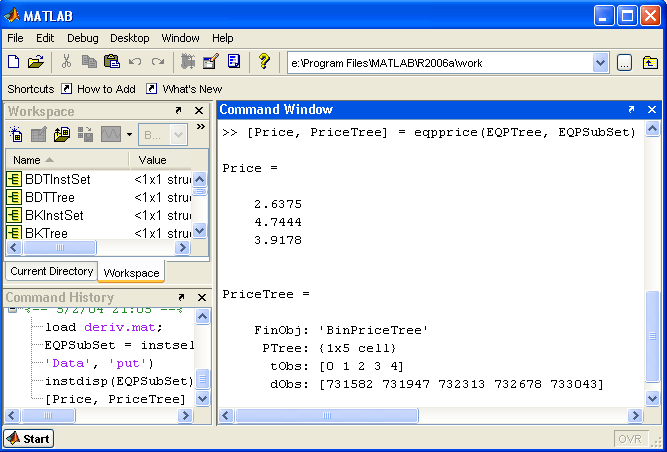Undock the Command History panel

pyautogui.click(x=181, y=297)
